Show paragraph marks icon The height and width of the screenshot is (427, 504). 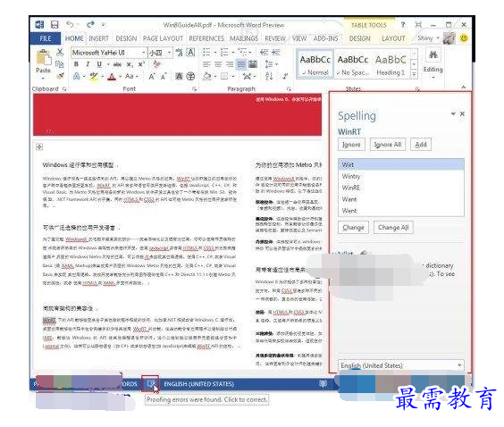click(285, 76)
